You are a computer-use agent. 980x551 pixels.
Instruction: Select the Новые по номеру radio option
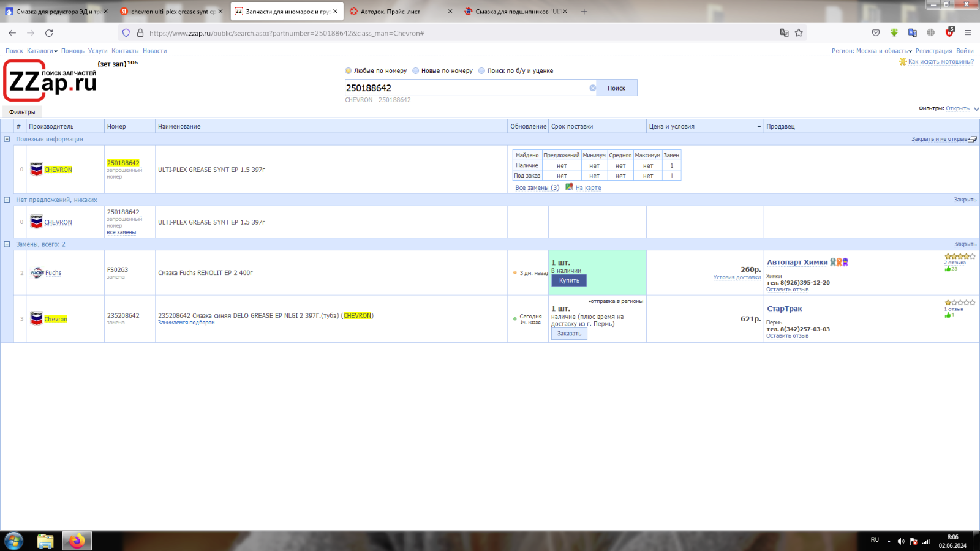(x=416, y=71)
